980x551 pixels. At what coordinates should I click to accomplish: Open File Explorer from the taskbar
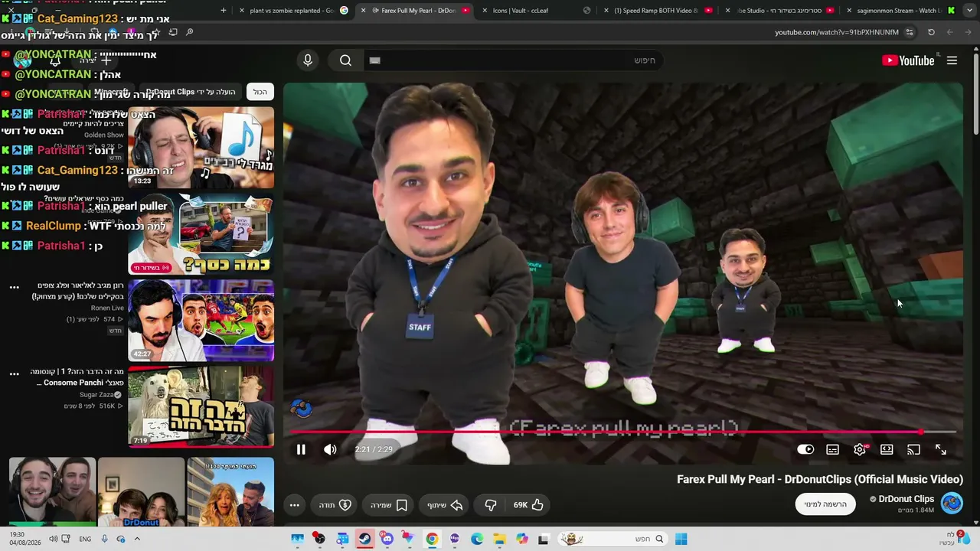pyautogui.click(x=499, y=539)
